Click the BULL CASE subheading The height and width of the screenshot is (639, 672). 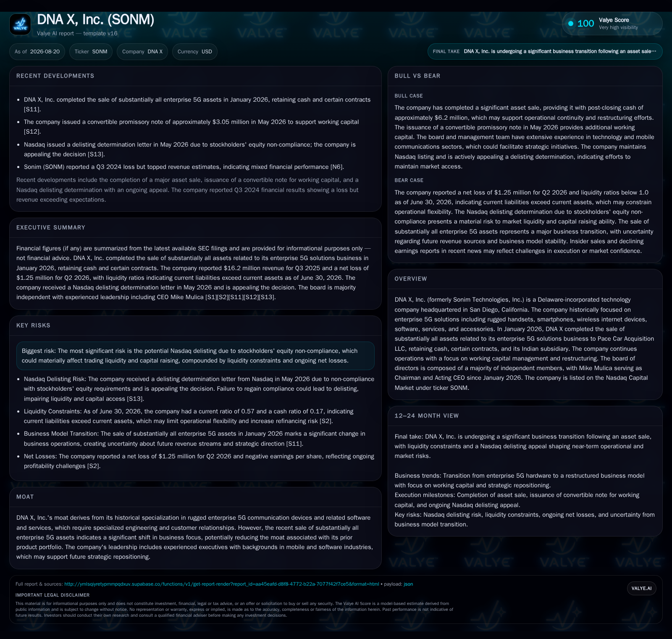409,96
